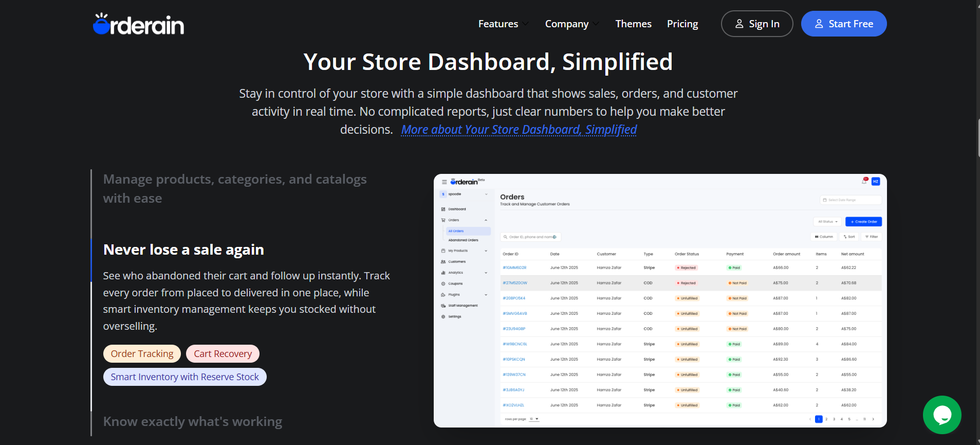Click the Staff Management icon in preview sidebar

pyautogui.click(x=443, y=306)
